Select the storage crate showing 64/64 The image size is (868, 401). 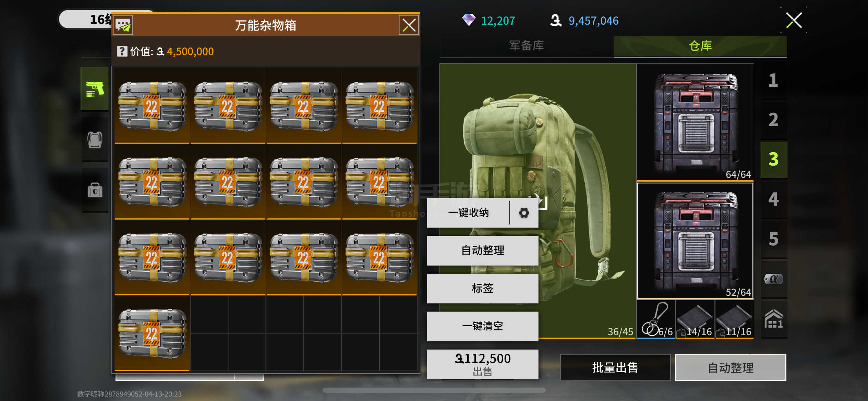(x=695, y=122)
